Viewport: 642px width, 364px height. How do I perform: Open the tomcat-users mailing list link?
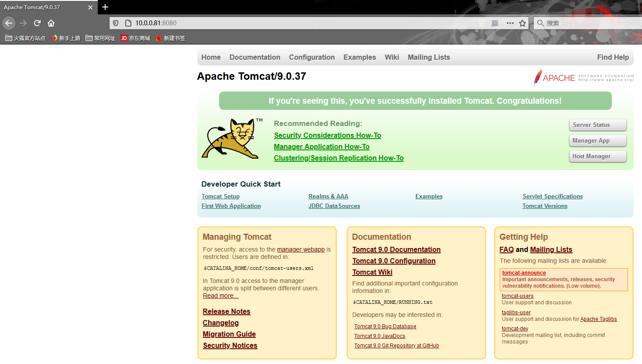click(518, 296)
